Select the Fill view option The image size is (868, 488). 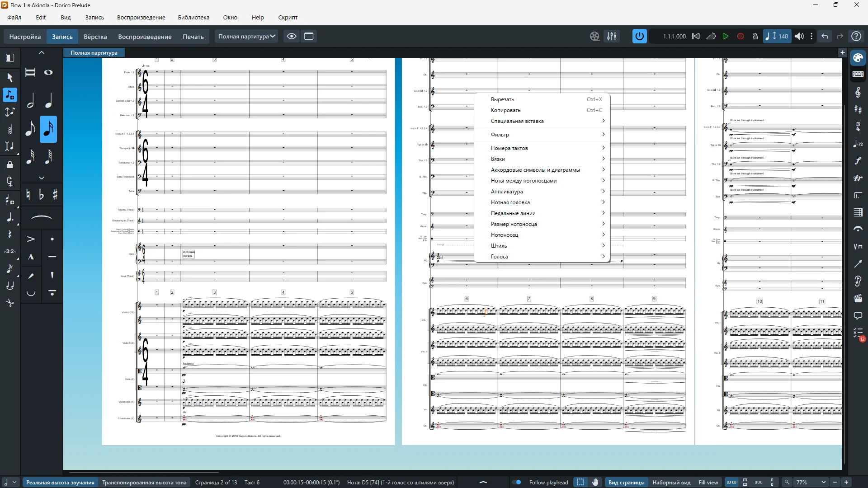[708, 482]
